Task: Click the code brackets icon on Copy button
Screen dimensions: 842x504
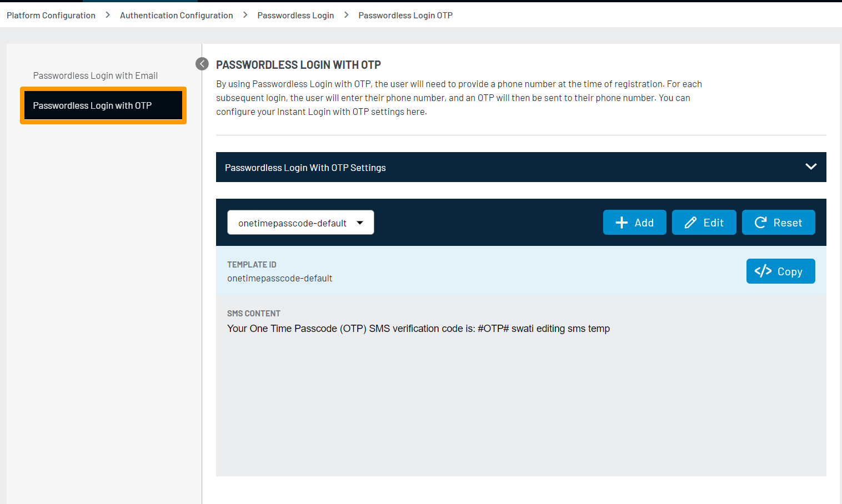Action: pyautogui.click(x=764, y=271)
